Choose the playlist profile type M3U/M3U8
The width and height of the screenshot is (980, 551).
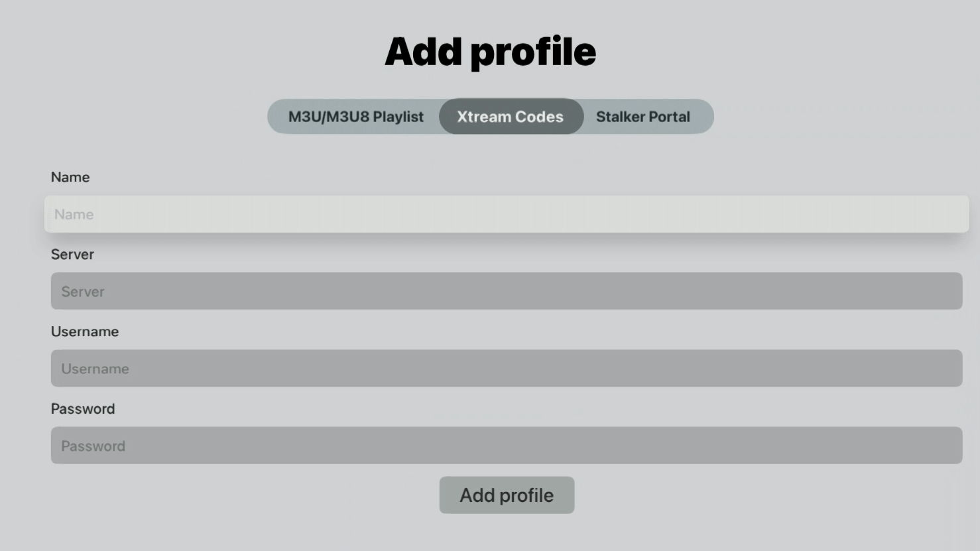click(355, 117)
